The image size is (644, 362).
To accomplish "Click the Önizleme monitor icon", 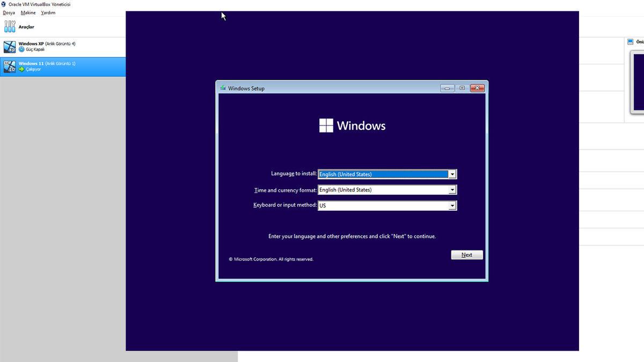I will click(x=630, y=41).
